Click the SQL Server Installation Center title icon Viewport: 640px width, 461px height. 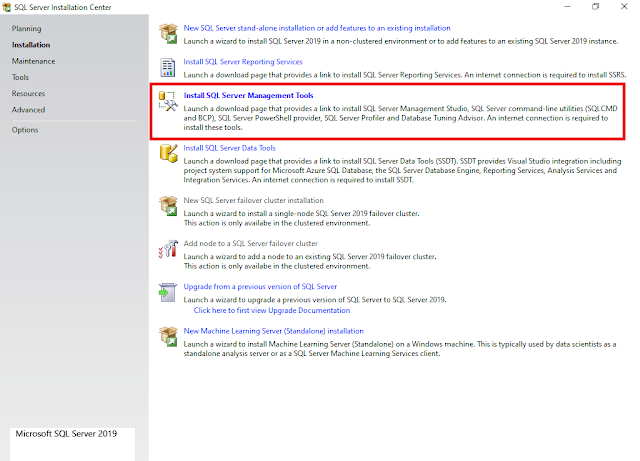point(7,7)
